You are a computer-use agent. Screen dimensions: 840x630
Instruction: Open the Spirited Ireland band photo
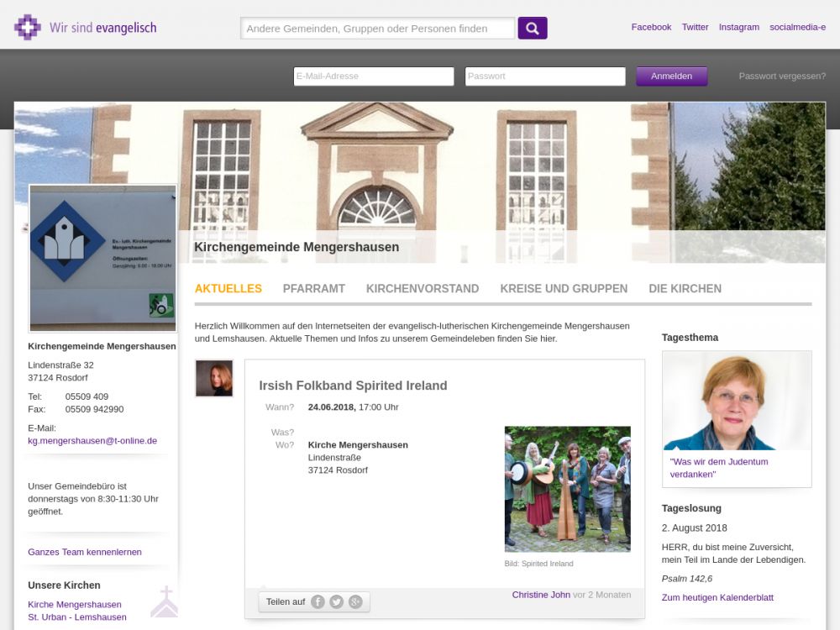click(x=567, y=489)
